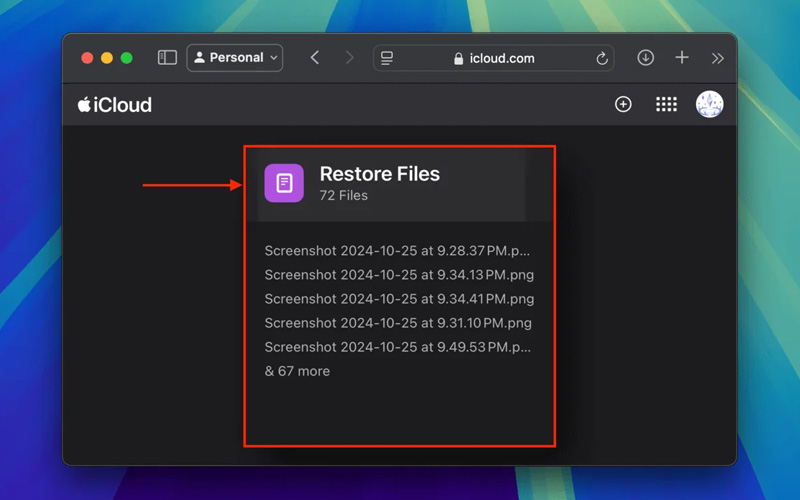Select Screenshot 2024-10-25 at 9.28.37 PM file
Image resolution: width=800 pixels, height=500 pixels.
pyautogui.click(x=397, y=251)
